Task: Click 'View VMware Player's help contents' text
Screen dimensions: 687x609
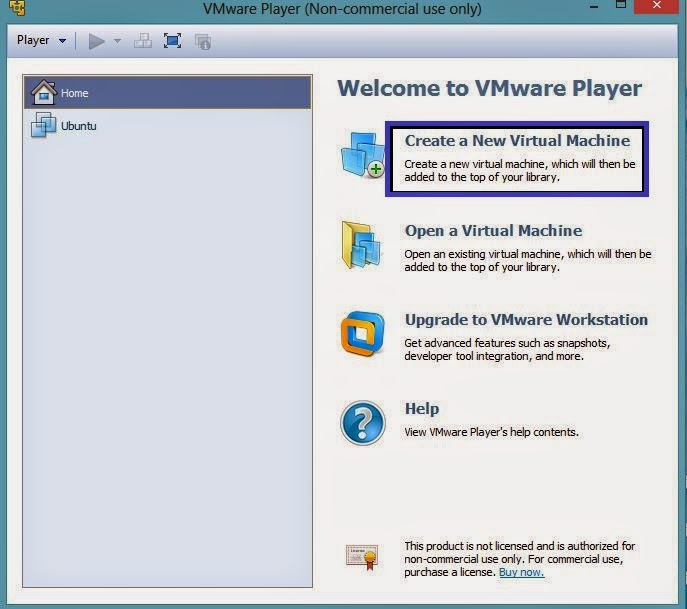Action: pyautogui.click(x=491, y=432)
